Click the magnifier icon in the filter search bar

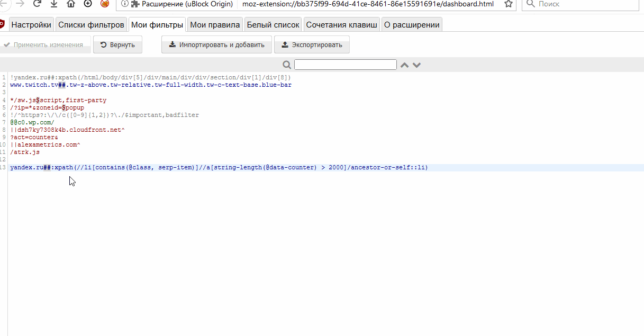(287, 65)
